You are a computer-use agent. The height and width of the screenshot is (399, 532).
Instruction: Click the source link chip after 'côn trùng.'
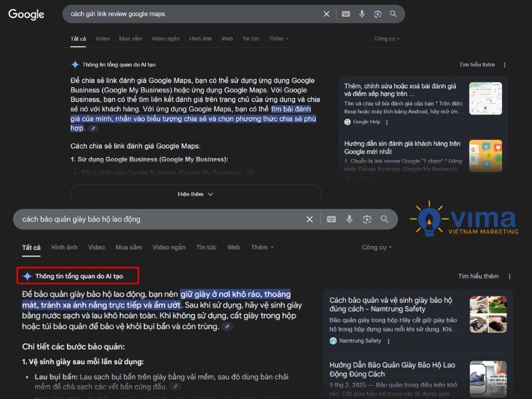click(x=228, y=326)
